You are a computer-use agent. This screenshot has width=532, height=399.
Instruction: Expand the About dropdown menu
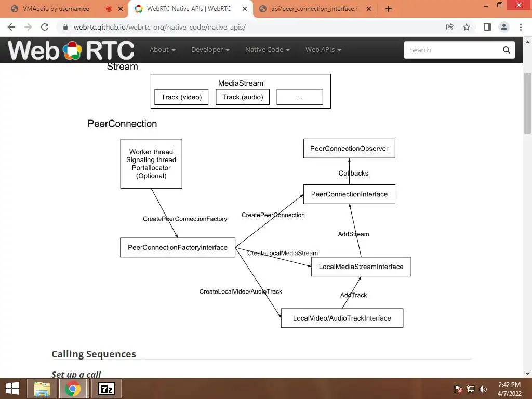tap(163, 49)
